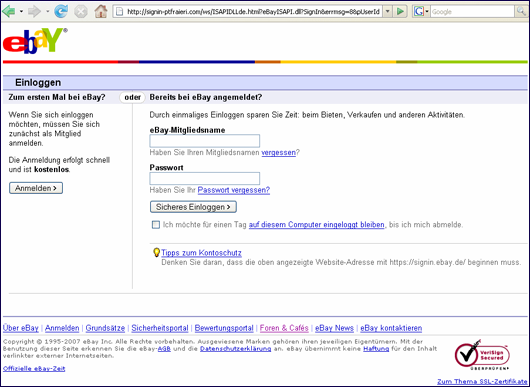530x387 pixels.
Task: Expand the address bar URL dropdown
Action: 388,11
